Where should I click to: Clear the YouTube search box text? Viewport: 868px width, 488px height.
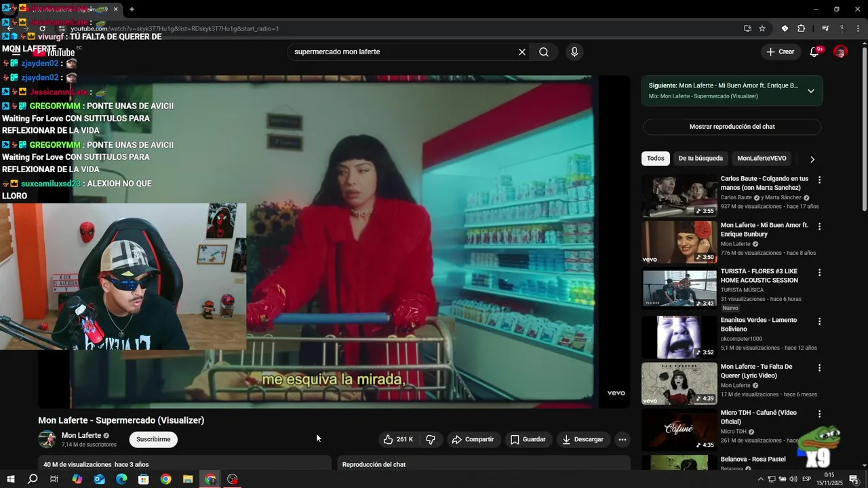(522, 52)
